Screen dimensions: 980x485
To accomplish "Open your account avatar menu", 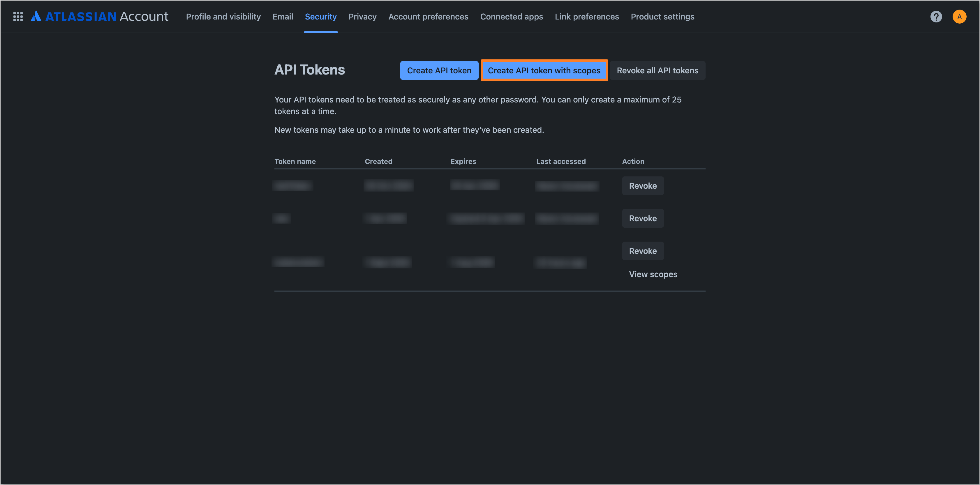I will pos(959,16).
